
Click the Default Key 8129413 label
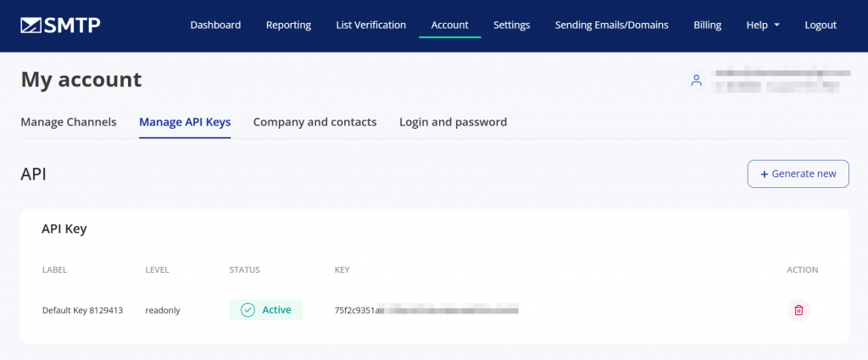coord(82,311)
